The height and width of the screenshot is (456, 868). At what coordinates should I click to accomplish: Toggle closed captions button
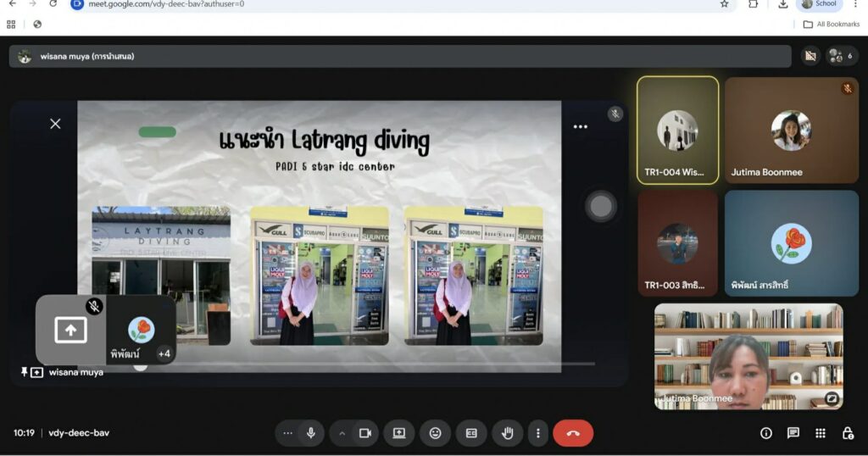tap(471, 433)
